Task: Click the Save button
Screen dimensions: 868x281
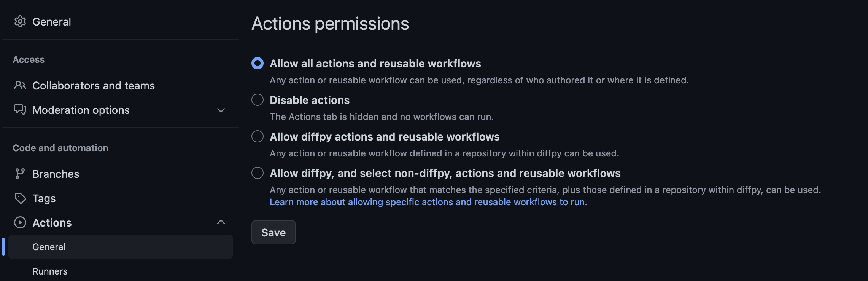Action: tap(273, 232)
